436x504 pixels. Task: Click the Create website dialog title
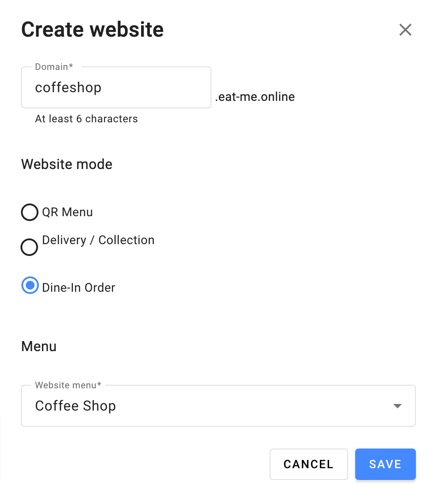click(92, 30)
